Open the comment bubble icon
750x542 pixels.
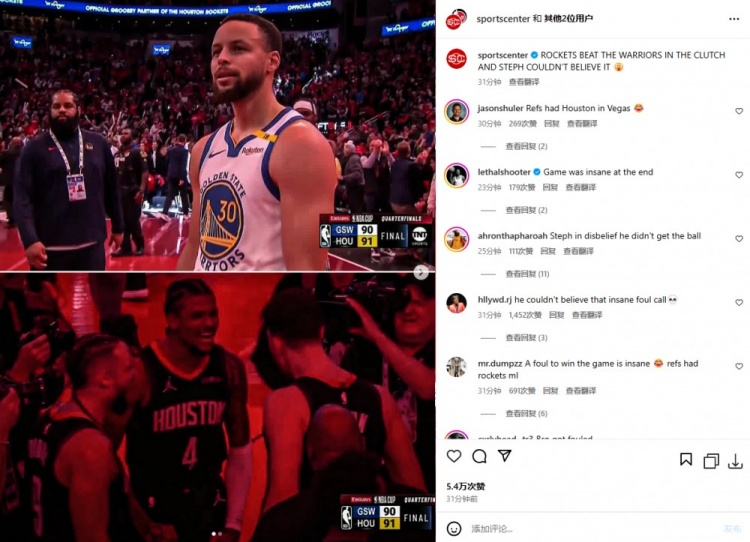click(479, 456)
